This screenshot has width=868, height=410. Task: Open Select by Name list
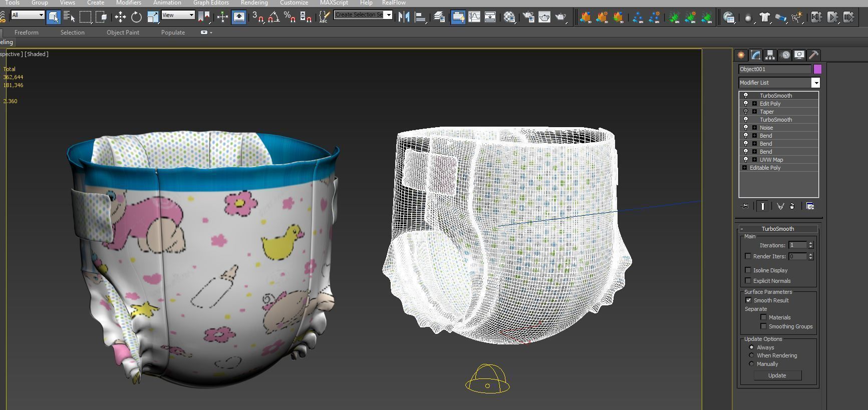pyautogui.click(x=70, y=17)
